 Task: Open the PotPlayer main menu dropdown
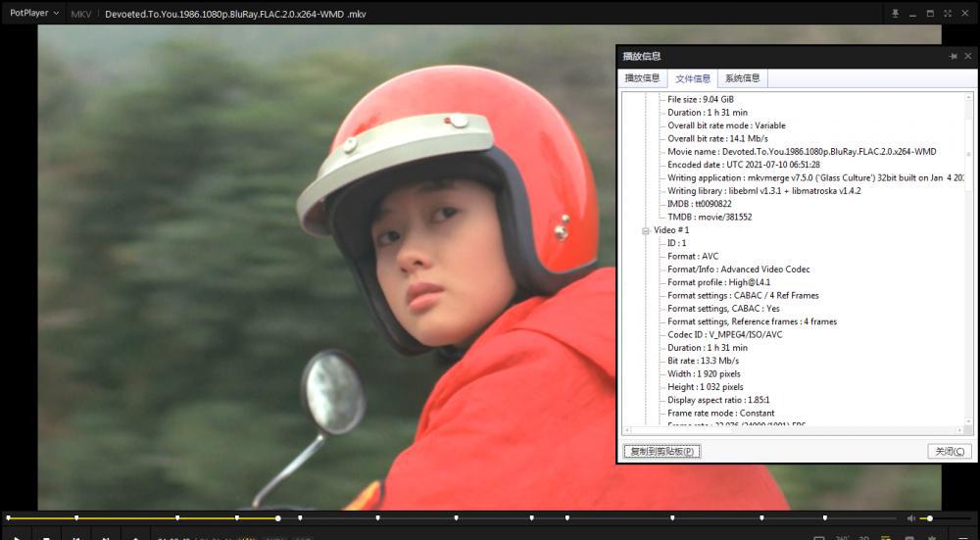[34, 13]
